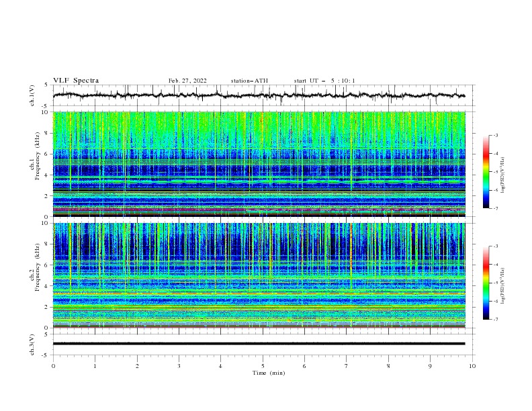Click time tick label '8' on the x-axis

point(388,366)
